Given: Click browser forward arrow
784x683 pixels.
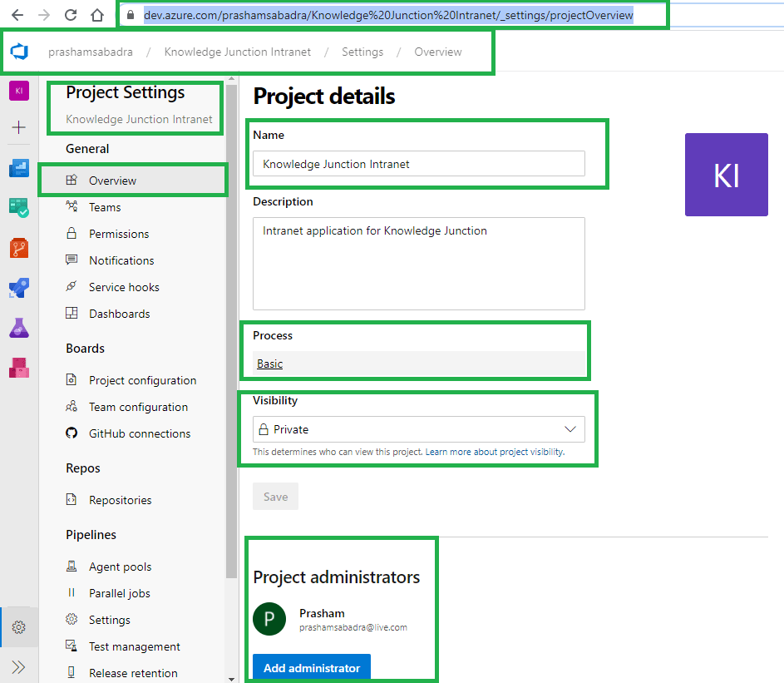Looking at the screenshot, I should tap(44, 15).
